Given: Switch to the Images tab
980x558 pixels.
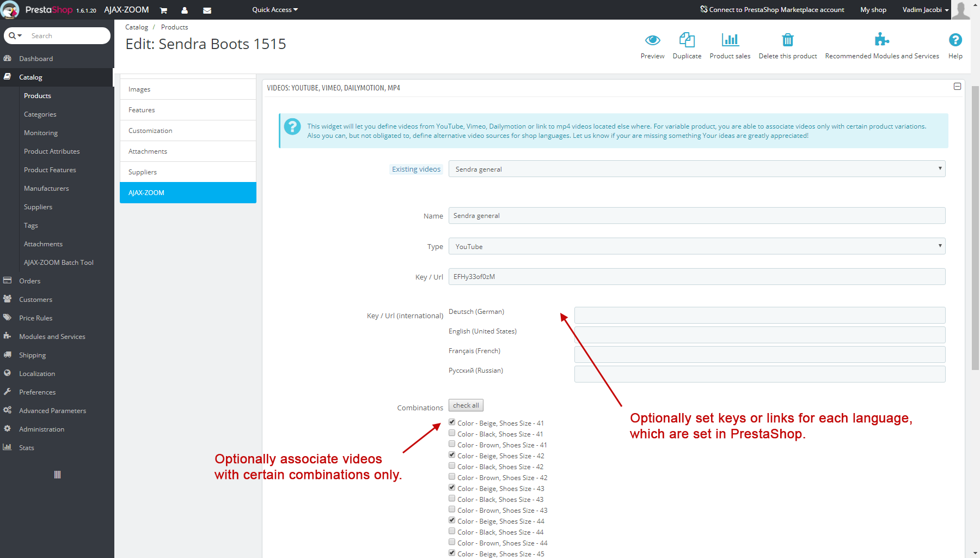Looking at the screenshot, I should [188, 89].
